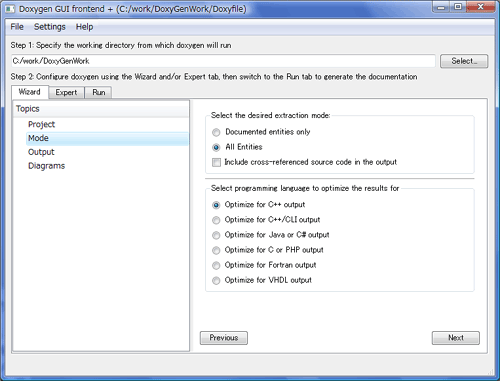
Task: Click the Next button
Action: [456, 338]
